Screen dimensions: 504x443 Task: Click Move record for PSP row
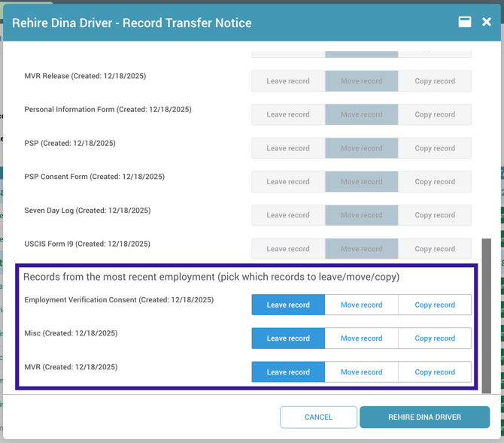(x=361, y=148)
